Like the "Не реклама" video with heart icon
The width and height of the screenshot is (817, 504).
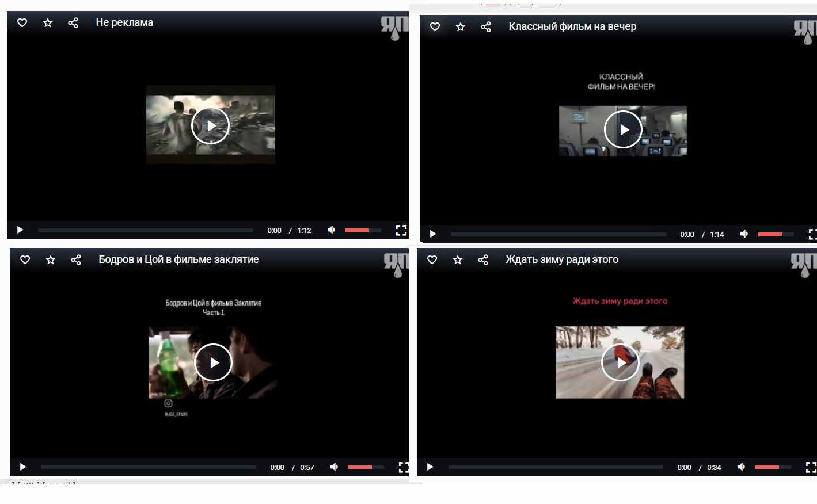(x=22, y=22)
